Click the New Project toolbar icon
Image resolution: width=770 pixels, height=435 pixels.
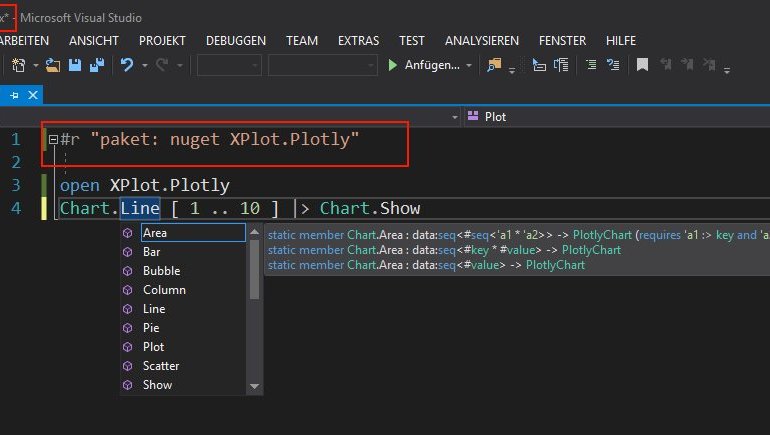click(x=18, y=65)
